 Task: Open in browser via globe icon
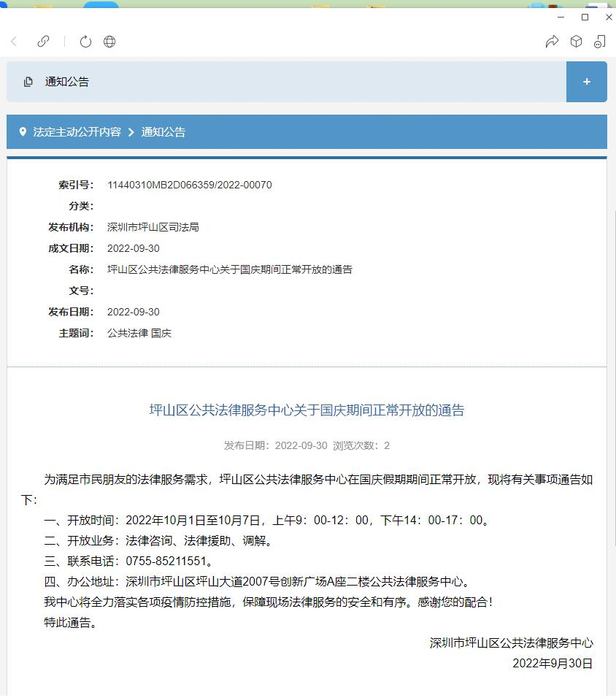(x=109, y=42)
